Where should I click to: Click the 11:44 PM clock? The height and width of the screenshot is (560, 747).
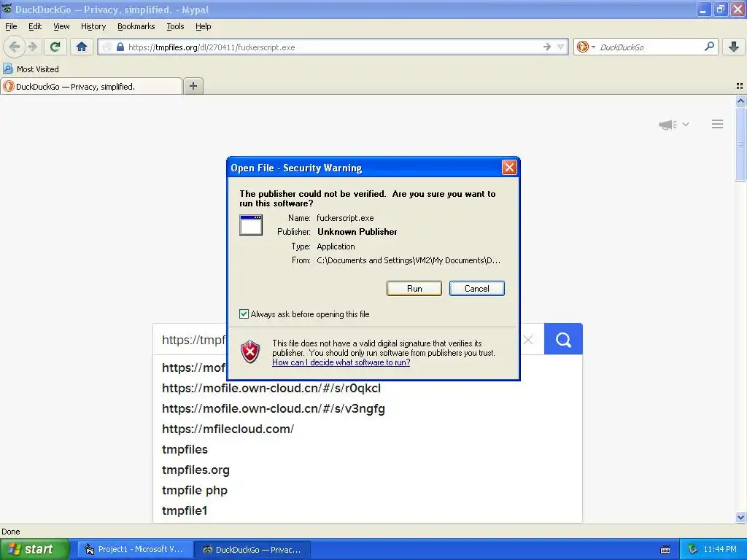tap(720, 549)
